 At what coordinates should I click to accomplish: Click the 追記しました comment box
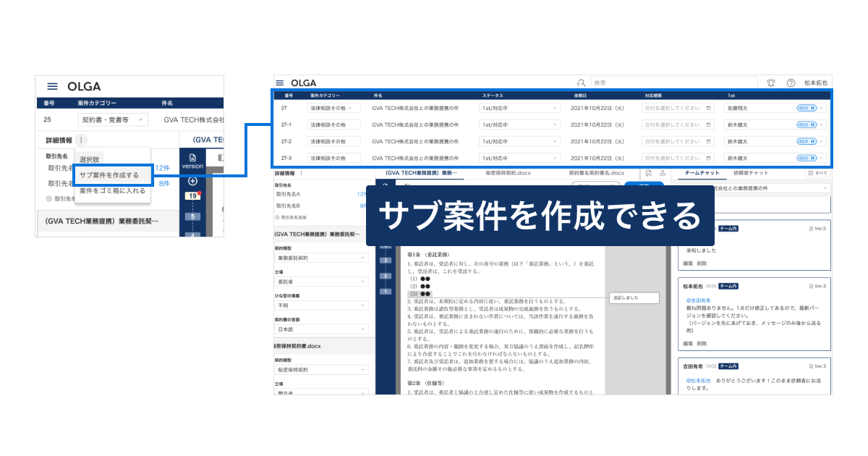[x=634, y=297]
